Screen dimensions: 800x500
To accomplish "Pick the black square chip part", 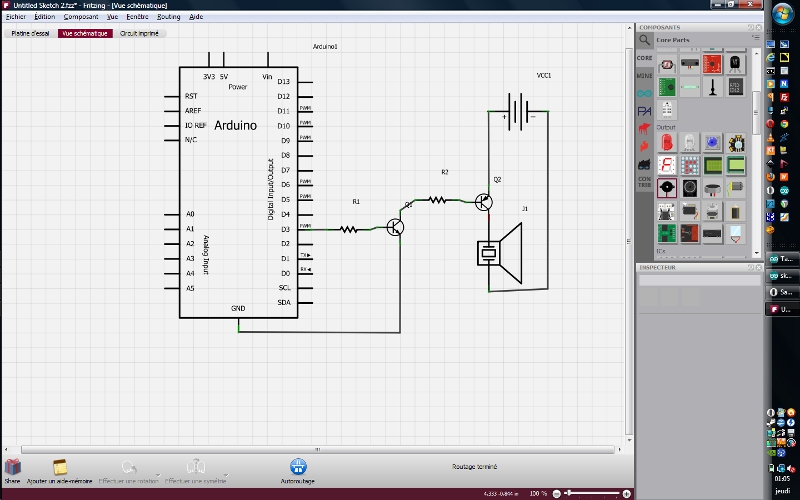I will coord(735,87).
